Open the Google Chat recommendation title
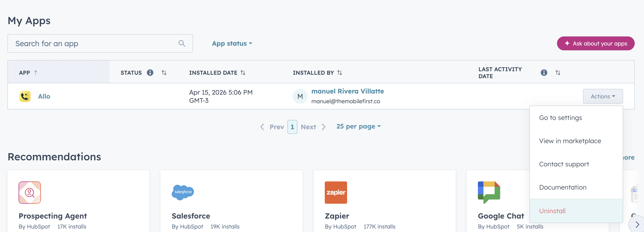The image size is (644, 232). (501, 216)
